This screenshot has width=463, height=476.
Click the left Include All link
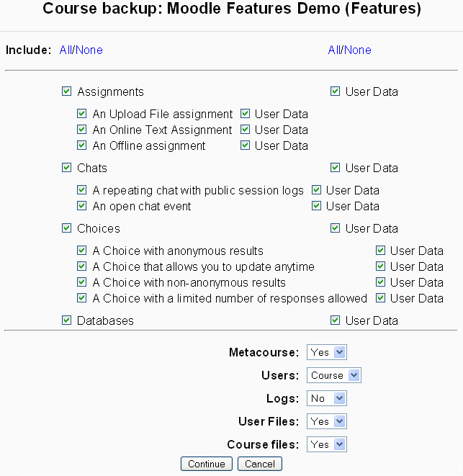tap(66, 50)
